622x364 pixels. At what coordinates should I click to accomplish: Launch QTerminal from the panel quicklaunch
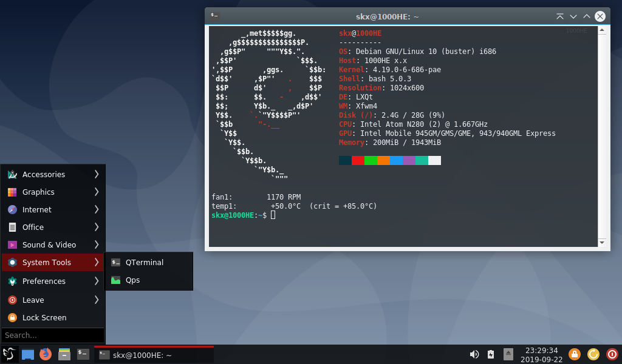[x=83, y=354]
